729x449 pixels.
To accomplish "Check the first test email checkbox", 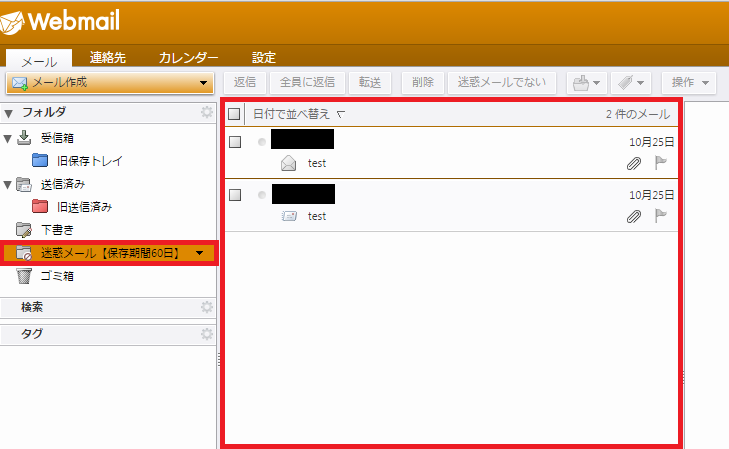I will 235,142.
